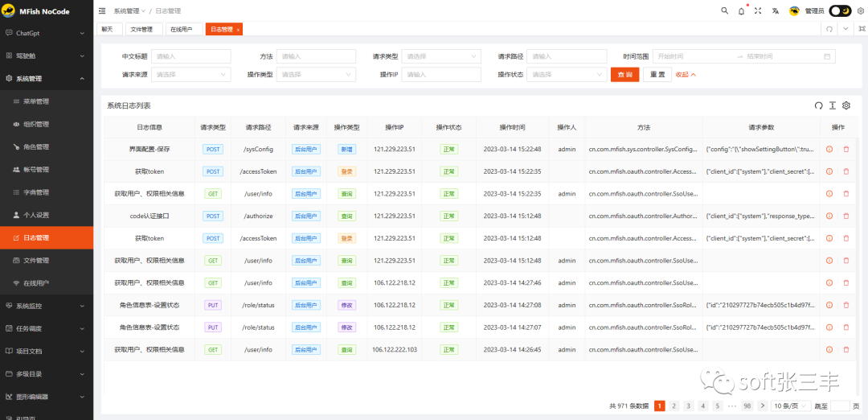
Task: Switch to the 在线用户 tab
Action: pyautogui.click(x=184, y=29)
